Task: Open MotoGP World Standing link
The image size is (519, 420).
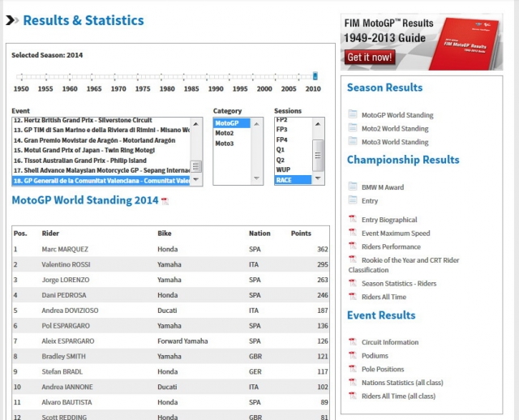Action: [x=397, y=115]
